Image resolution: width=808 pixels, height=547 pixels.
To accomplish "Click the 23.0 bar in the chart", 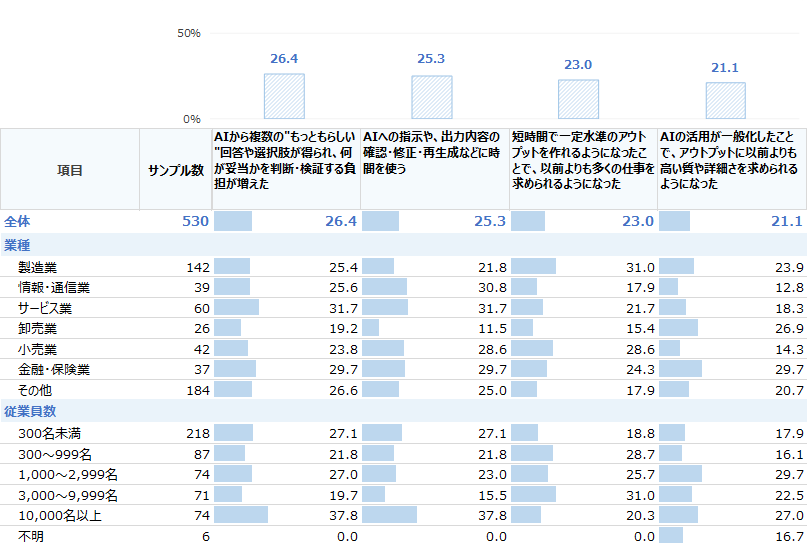I will point(579,99).
